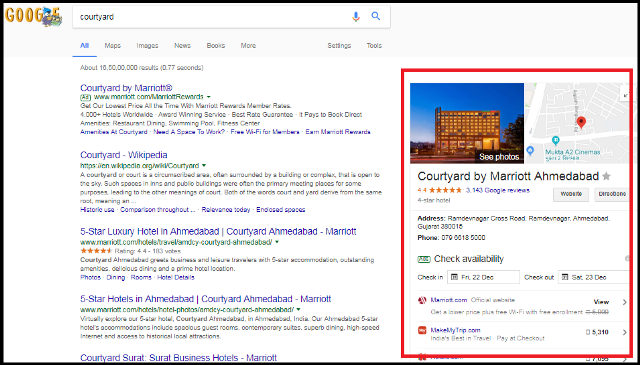The image size is (640, 365).
Task: Expand the amdcy-courtyard-ahmedabad URL dropdown arrow
Action: 277,242
